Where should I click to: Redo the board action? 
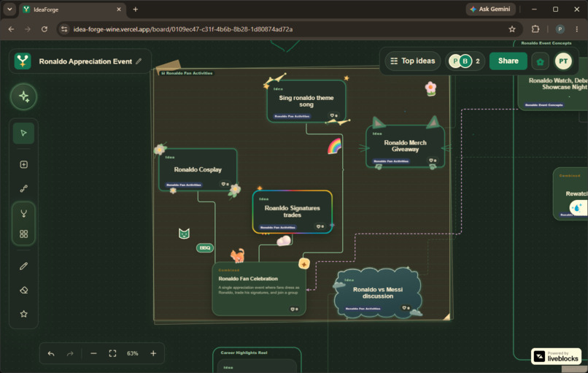(70, 353)
